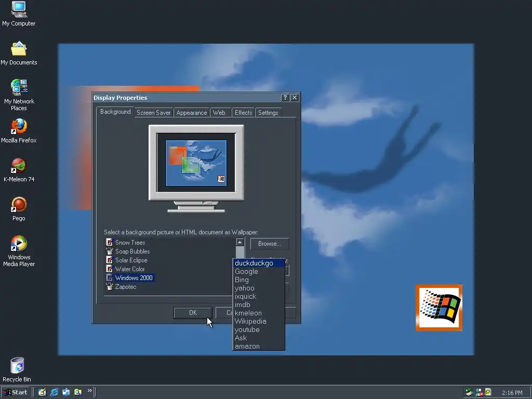Image resolution: width=532 pixels, height=399 pixels.
Task: Switch to the Settings tab
Action: 268,113
